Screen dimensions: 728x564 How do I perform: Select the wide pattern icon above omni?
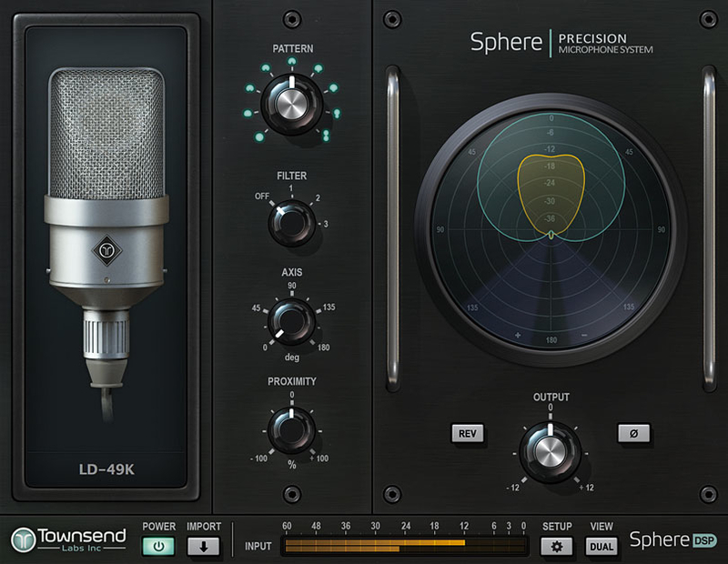[x=248, y=113]
